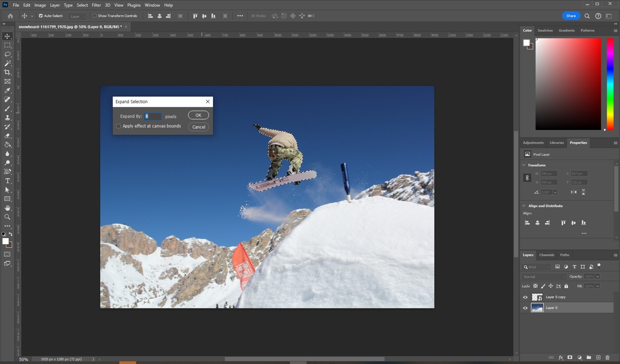The height and width of the screenshot is (364, 620).
Task: Select the Rectangular Marquee tool
Action: [x=7, y=45]
